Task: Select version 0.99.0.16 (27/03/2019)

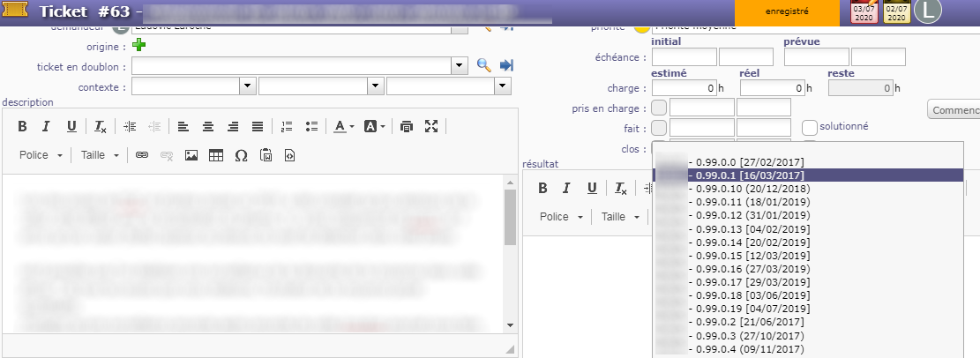Action: 807,269
